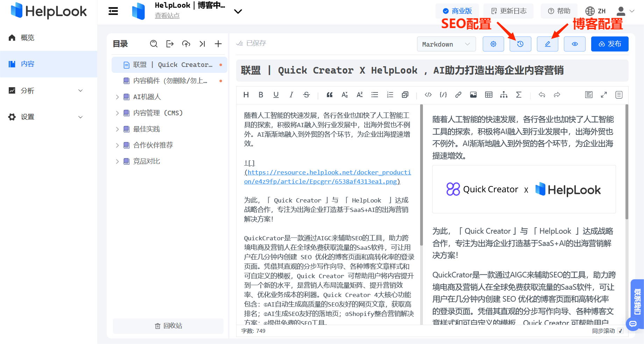
Task: Open the chat support bubble icon
Action: tap(633, 324)
